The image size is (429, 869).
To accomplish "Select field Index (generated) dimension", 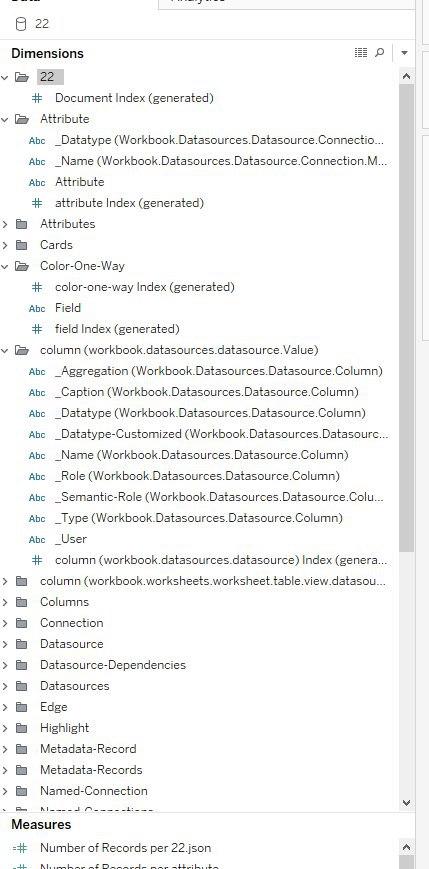I will click(117, 329).
